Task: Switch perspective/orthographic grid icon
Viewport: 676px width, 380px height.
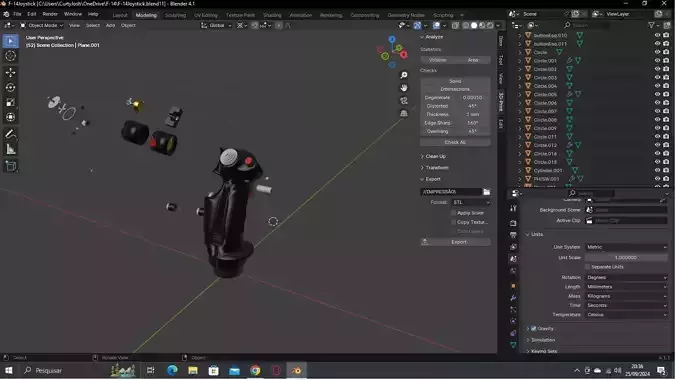Action: click(404, 113)
